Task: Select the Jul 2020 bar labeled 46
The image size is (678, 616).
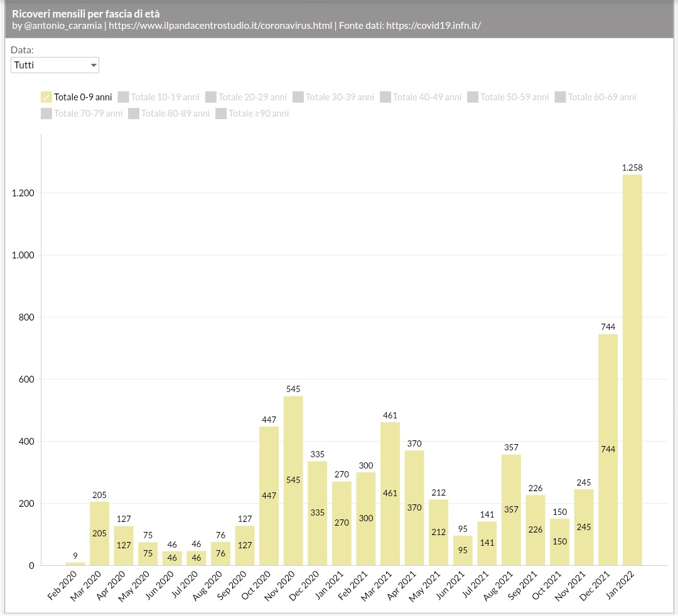Action: pos(196,558)
